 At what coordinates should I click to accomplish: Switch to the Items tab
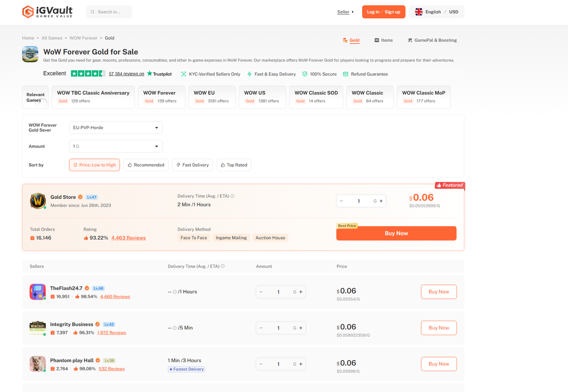tap(383, 40)
